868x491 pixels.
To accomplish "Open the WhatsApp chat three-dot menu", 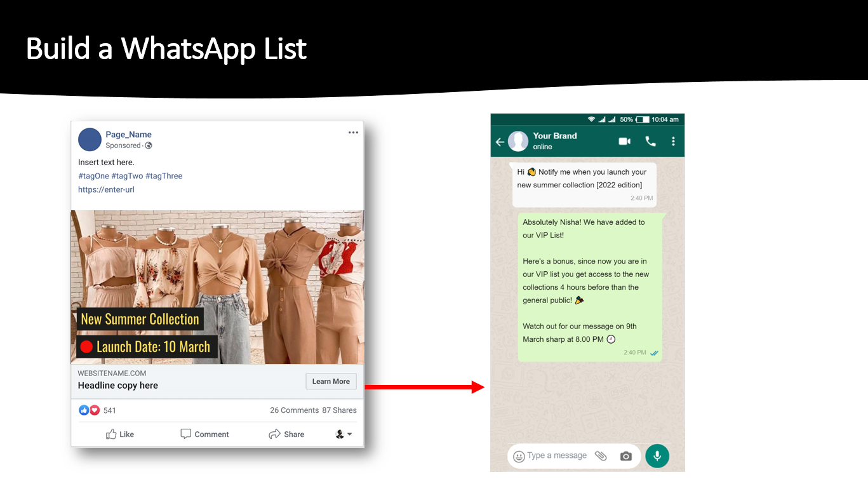I will click(x=673, y=141).
